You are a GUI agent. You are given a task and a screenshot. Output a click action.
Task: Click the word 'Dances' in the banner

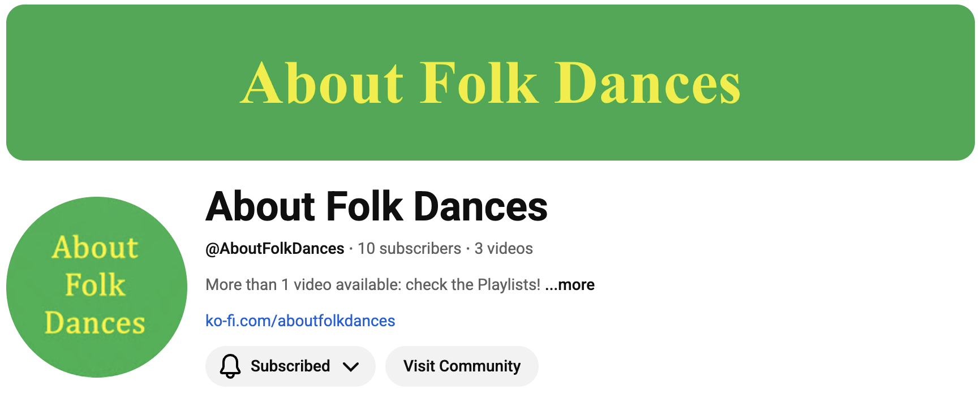647,83
